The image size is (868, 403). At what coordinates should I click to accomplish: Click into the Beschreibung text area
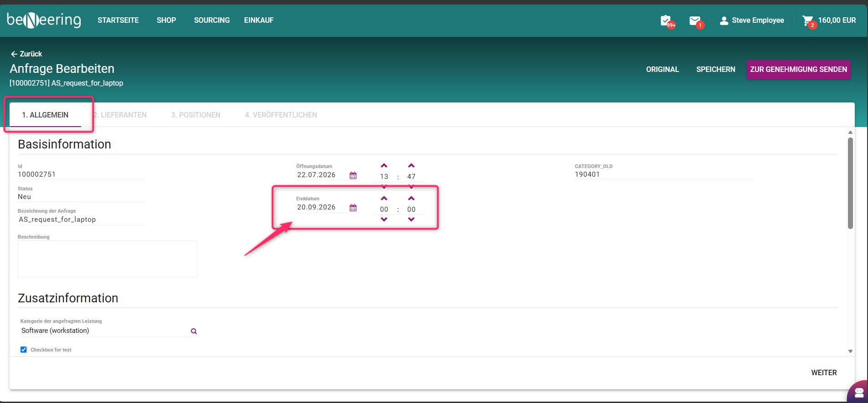click(x=107, y=259)
